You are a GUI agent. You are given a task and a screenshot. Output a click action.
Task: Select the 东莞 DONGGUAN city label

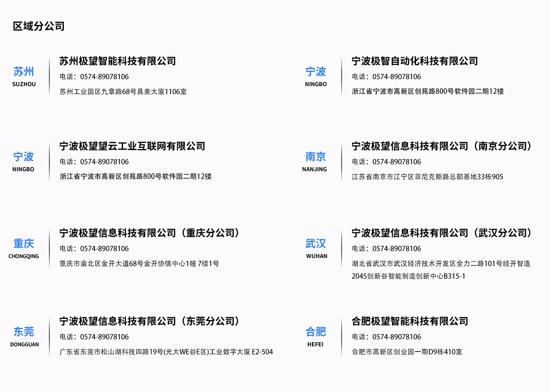24,336
